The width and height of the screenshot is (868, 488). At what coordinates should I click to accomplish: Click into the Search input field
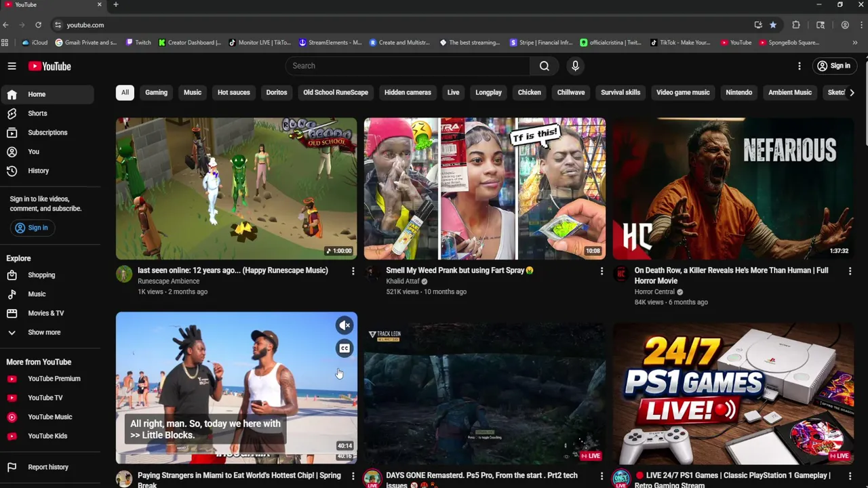pos(407,66)
